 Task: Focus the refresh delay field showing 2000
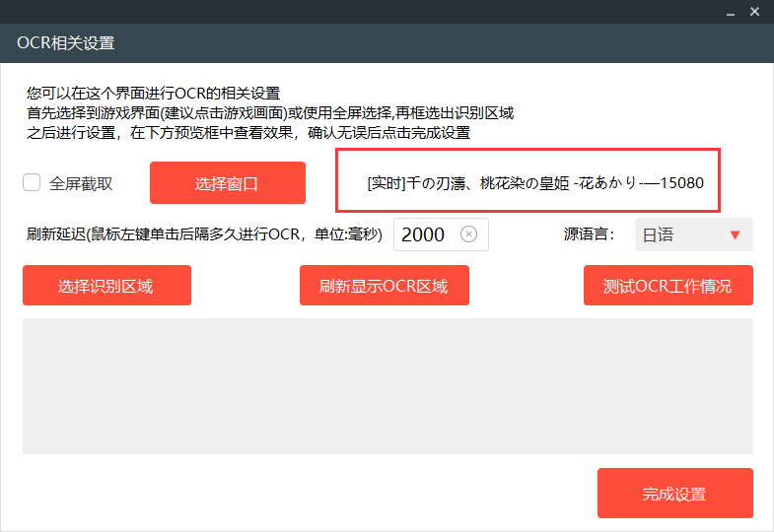click(x=441, y=234)
